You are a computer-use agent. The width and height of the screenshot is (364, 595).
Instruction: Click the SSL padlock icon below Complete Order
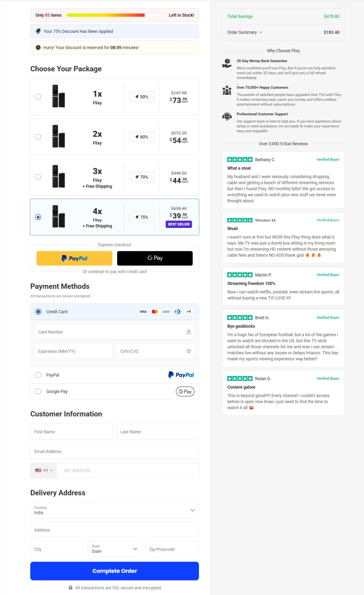[70, 588]
